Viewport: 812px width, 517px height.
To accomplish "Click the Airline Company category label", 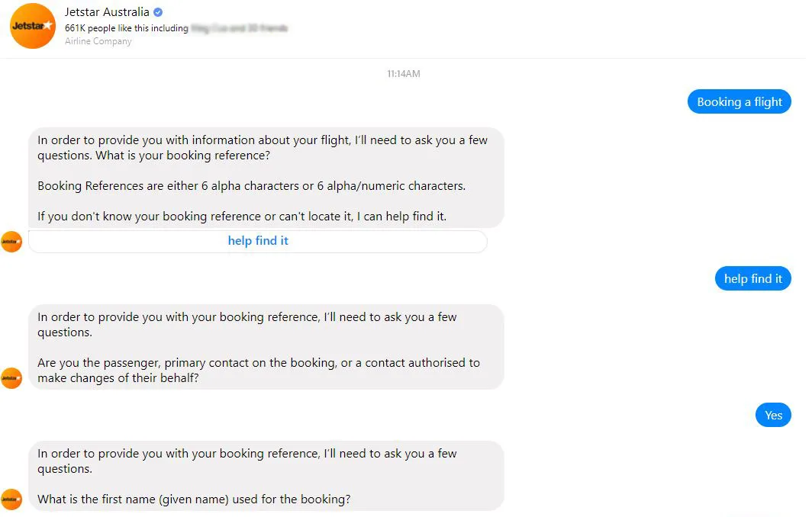I will [x=98, y=41].
